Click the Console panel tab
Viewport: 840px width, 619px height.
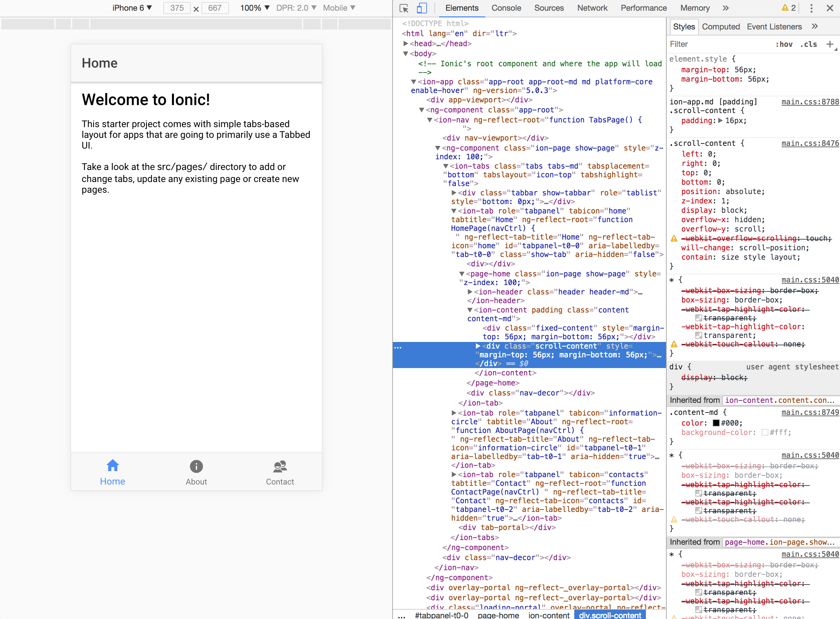tap(507, 8)
